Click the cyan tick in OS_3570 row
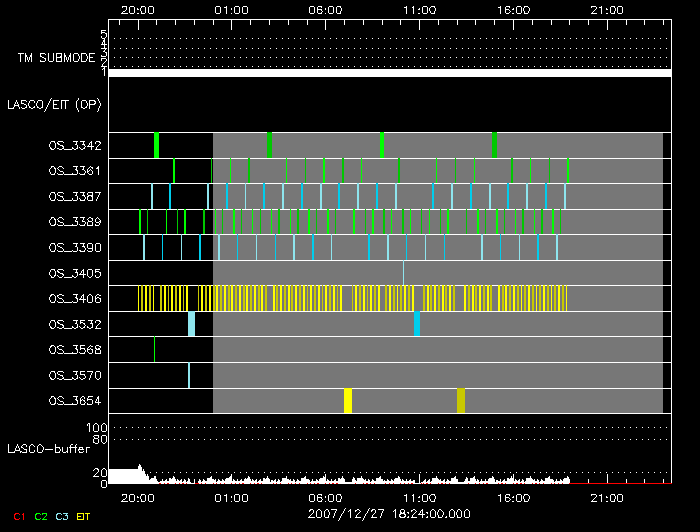This screenshot has width=700, height=532. click(x=189, y=375)
